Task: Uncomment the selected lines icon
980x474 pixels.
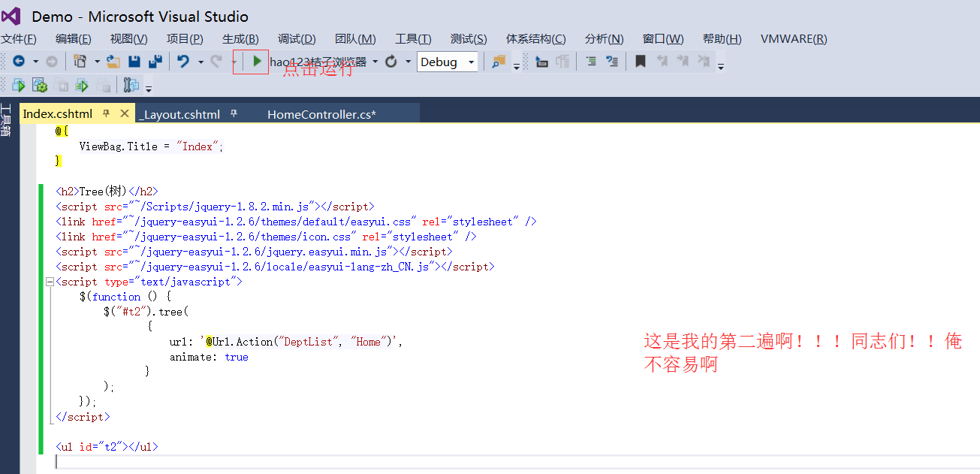Action: (612, 62)
